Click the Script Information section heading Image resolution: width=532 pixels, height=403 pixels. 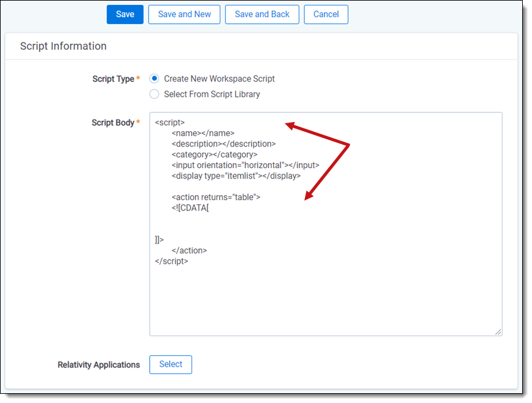[x=63, y=46]
